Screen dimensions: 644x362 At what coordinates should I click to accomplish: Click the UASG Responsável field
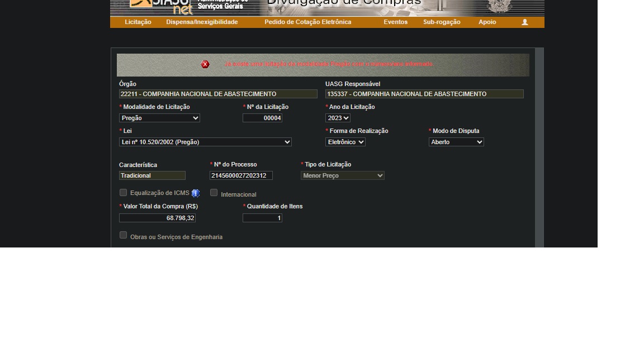[x=424, y=94]
